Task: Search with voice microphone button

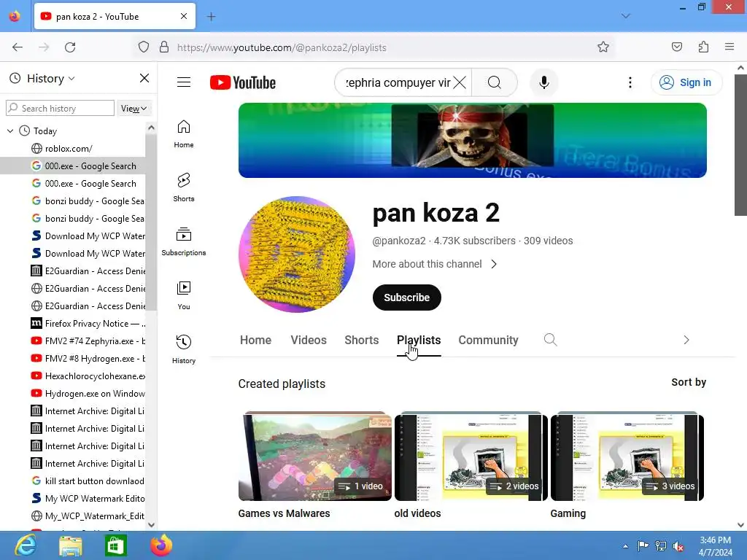Action: [543, 82]
